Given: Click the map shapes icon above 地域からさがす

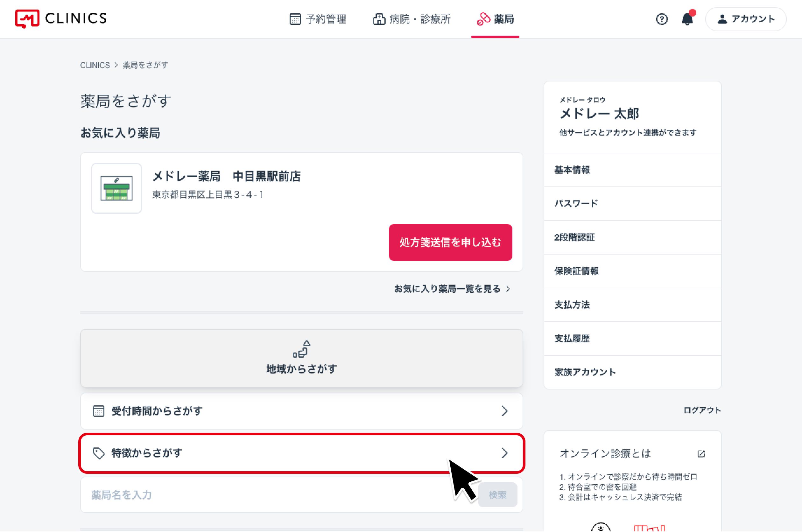Looking at the screenshot, I should pos(301,349).
